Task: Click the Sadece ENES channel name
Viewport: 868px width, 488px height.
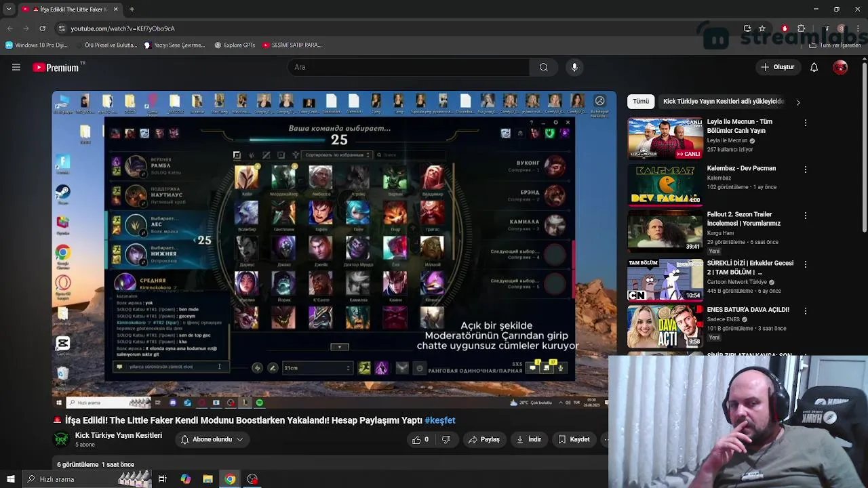Action: tap(724, 320)
